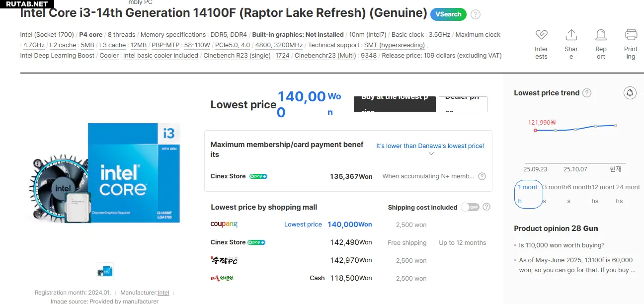Switch to 24 months price trend
Screen dimensions: 644x304
pyautogui.click(x=628, y=194)
